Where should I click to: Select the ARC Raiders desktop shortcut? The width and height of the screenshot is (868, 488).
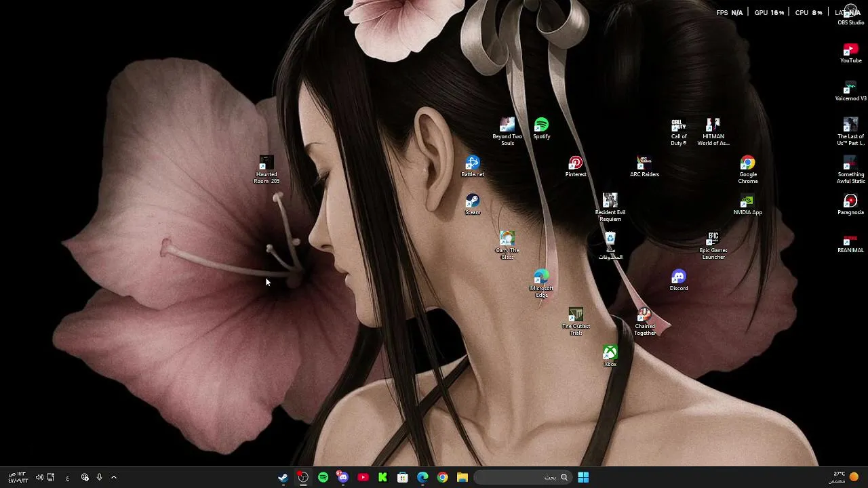coord(644,166)
